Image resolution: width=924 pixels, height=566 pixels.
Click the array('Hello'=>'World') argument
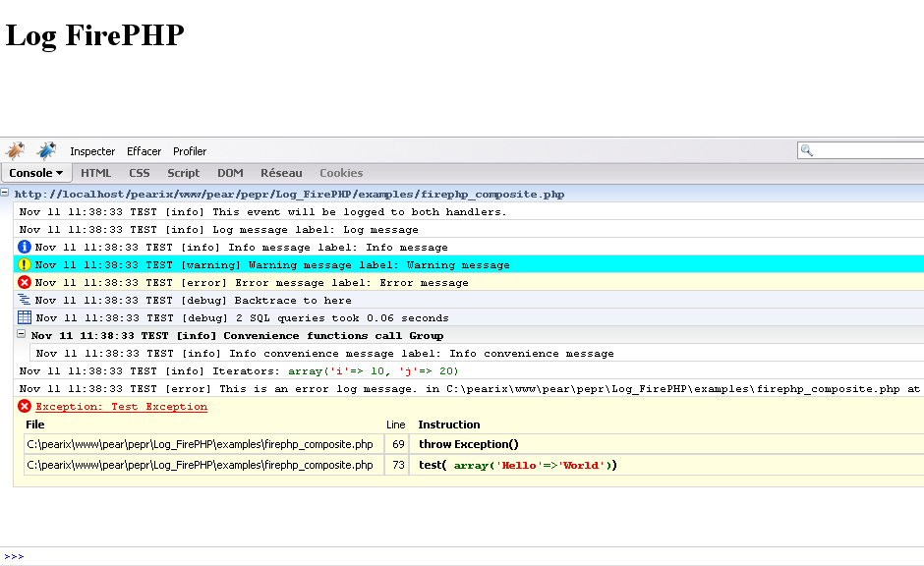coord(535,466)
